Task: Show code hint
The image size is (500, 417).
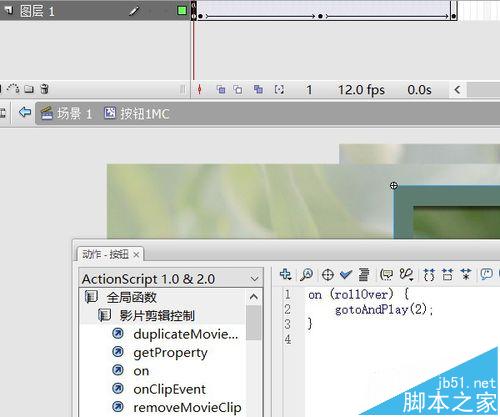Action: click(387, 275)
